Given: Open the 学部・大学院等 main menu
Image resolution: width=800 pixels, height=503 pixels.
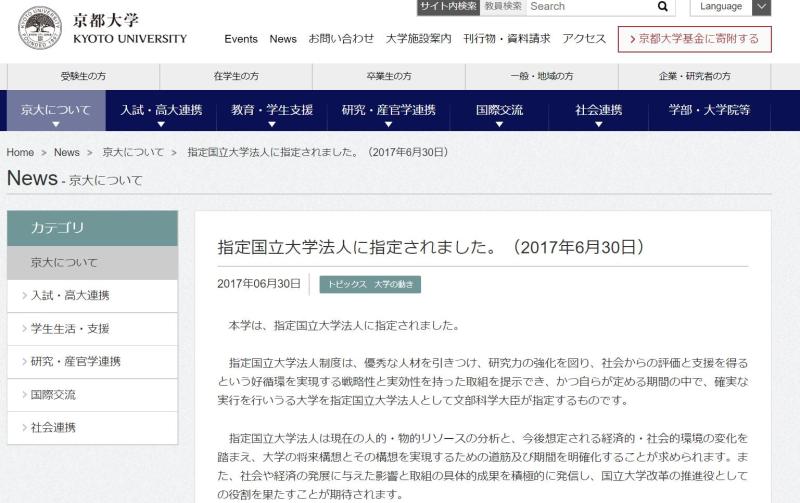Looking at the screenshot, I should tap(709, 111).
